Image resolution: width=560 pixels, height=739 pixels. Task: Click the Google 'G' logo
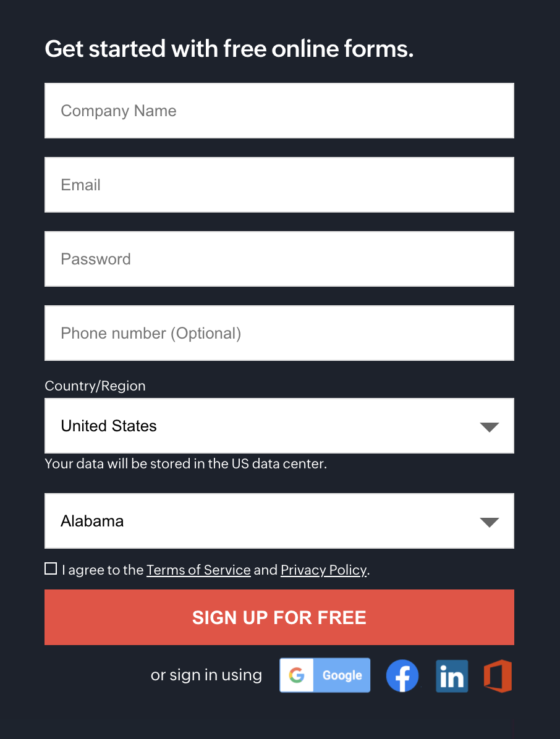pyautogui.click(x=297, y=675)
